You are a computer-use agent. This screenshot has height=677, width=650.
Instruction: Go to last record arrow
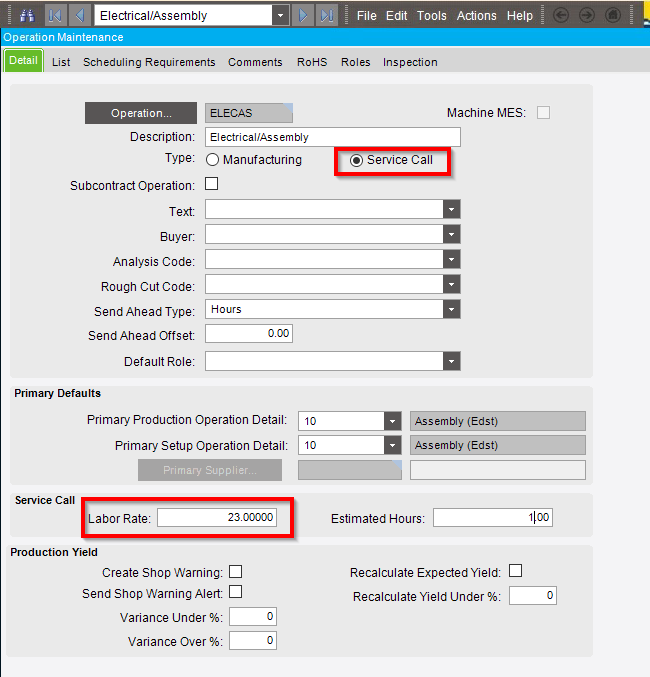[x=327, y=16]
